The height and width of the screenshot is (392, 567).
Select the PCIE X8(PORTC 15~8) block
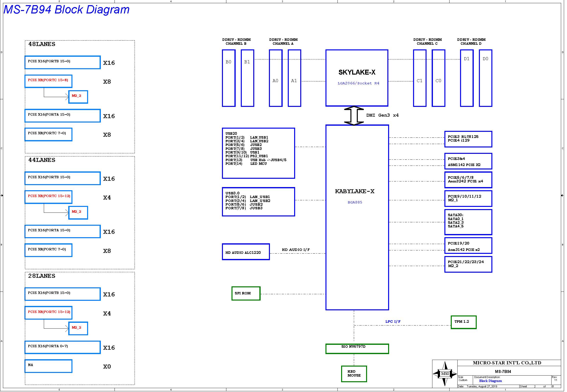tap(48, 81)
